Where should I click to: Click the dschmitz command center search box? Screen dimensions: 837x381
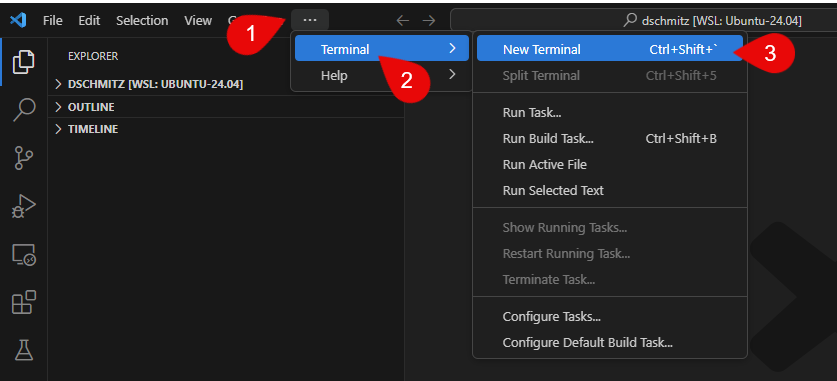pyautogui.click(x=643, y=21)
